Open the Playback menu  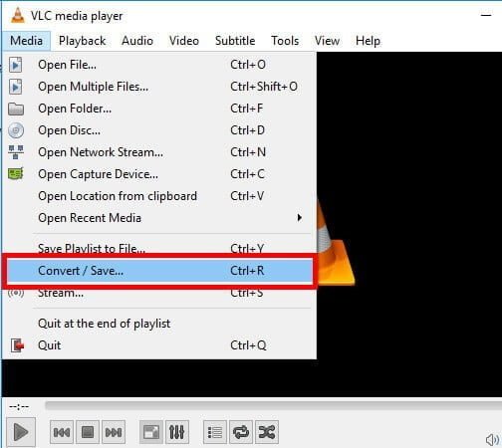[x=82, y=41]
